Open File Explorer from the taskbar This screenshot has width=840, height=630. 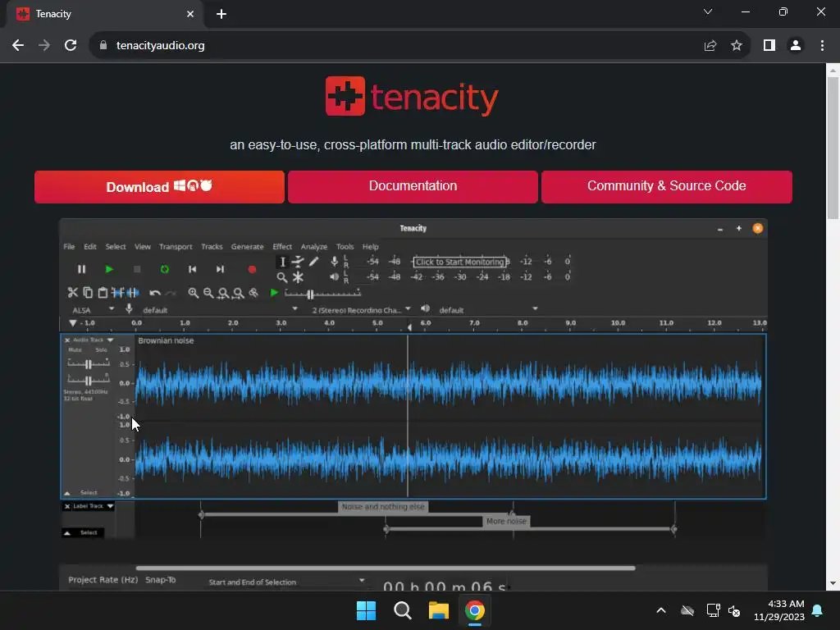coord(439,610)
